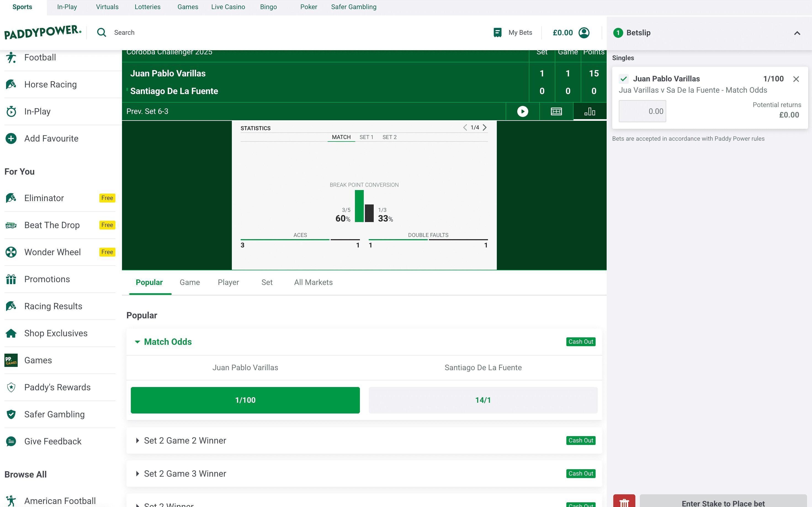The width and height of the screenshot is (812, 507).
Task: Click Cash Out badge on Match Odds
Action: [x=581, y=342]
